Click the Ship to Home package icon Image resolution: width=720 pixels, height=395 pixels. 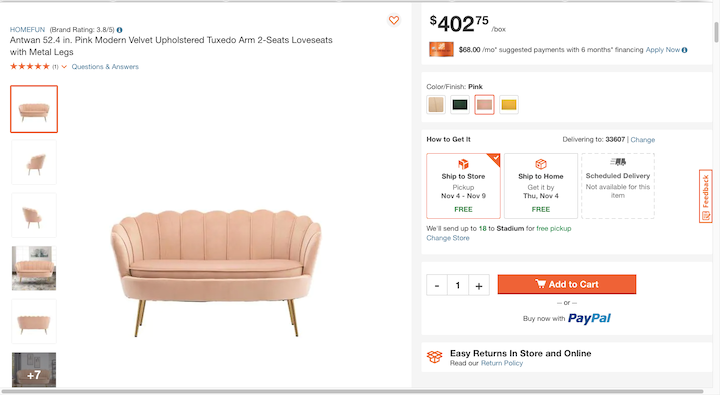pos(541,164)
